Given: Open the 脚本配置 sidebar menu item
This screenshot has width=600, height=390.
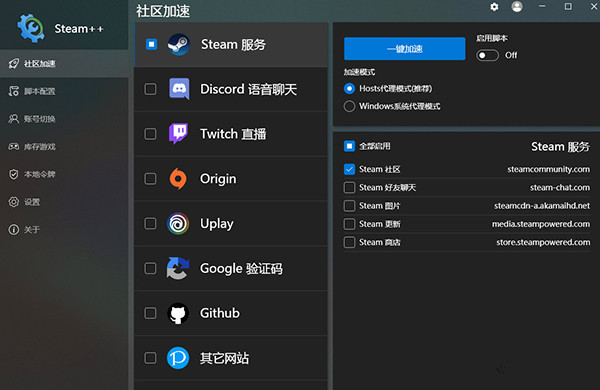Looking at the screenshot, I should click(x=64, y=91).
